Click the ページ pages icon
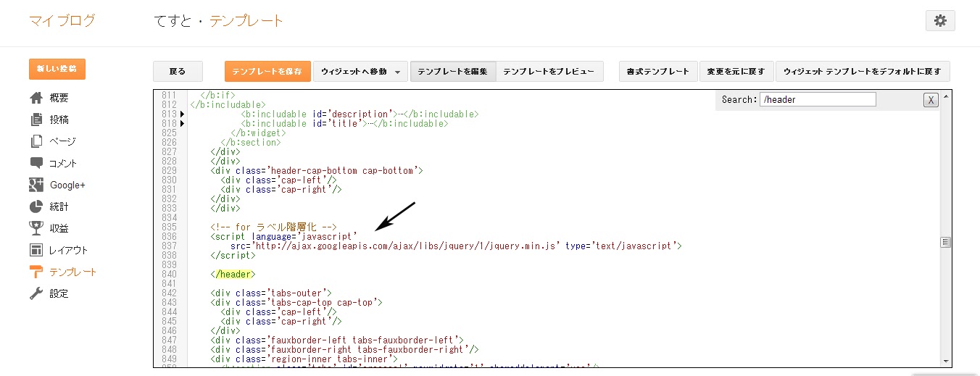This screenshot has width=980, height=376. [36, 141]
